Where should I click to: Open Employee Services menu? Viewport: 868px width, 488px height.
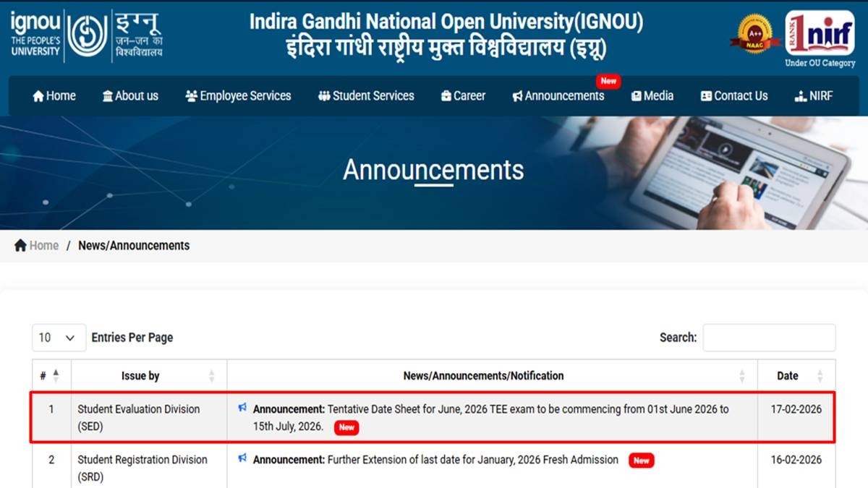[x=238, y=96]
